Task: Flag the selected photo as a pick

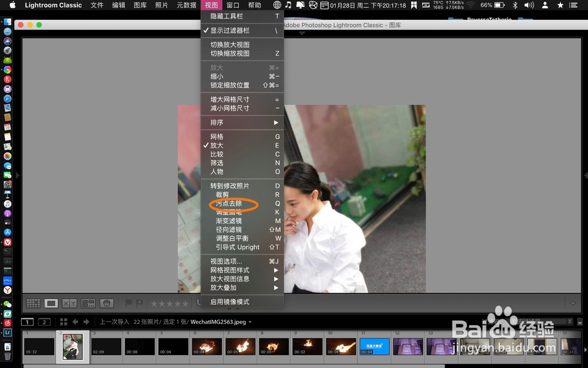Action: [x=128, y=303]
